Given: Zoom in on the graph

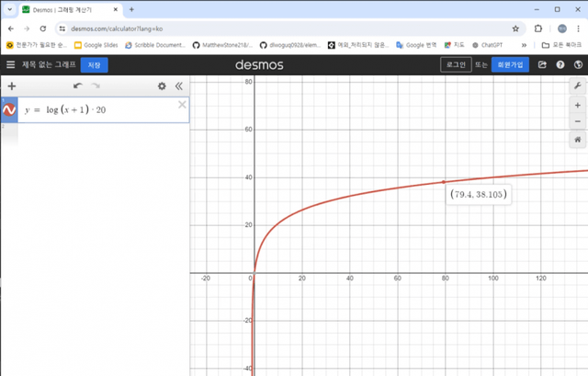Looking at the screenshot, I should (x=577, y=106).
